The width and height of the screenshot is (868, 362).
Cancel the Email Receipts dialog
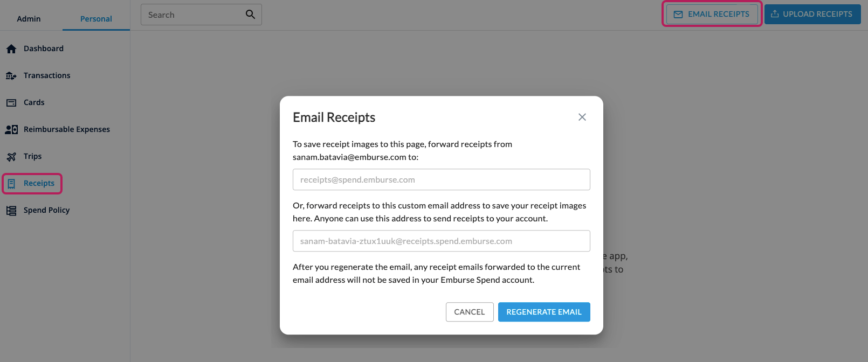tap(469, 312)
